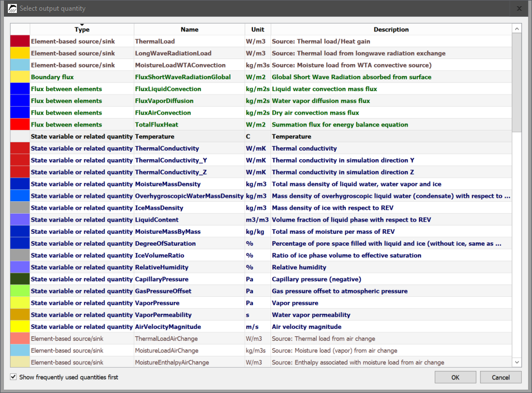
Task: Toggle Show frequently used quantities first checkbox
Action: click(13, 377)
